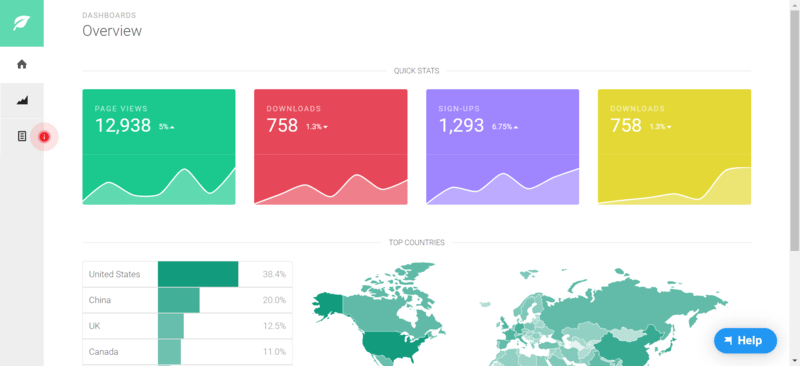Open the area chart analytics sidebar icon
800x366 pixels.
[x=21, y=101]
